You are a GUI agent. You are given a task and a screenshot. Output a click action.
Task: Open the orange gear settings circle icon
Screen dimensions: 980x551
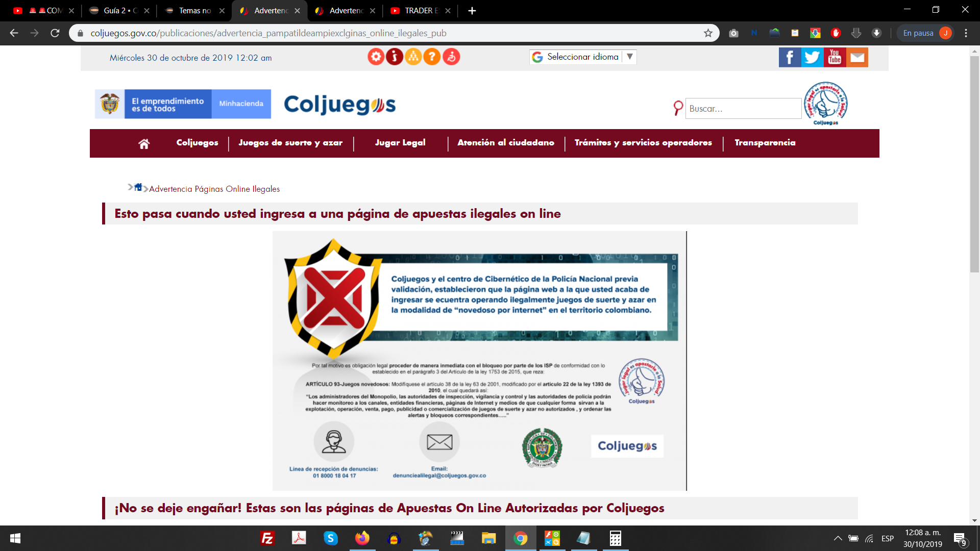pyautogui.click(x=376, y=57)
